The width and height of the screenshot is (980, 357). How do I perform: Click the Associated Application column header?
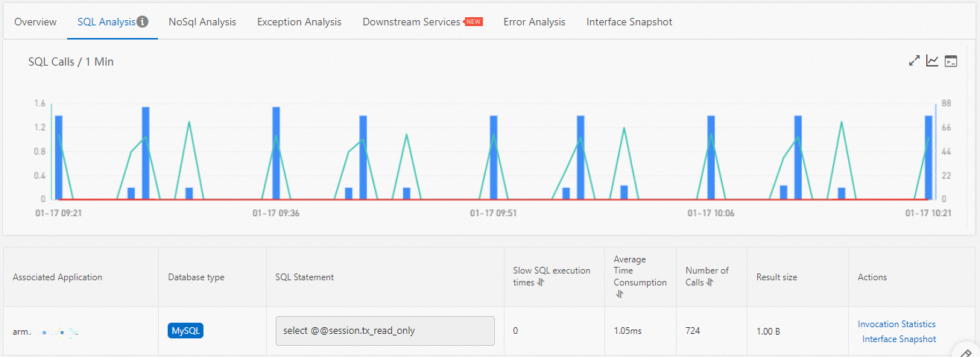pyautogui.click(x=57, y=277)
